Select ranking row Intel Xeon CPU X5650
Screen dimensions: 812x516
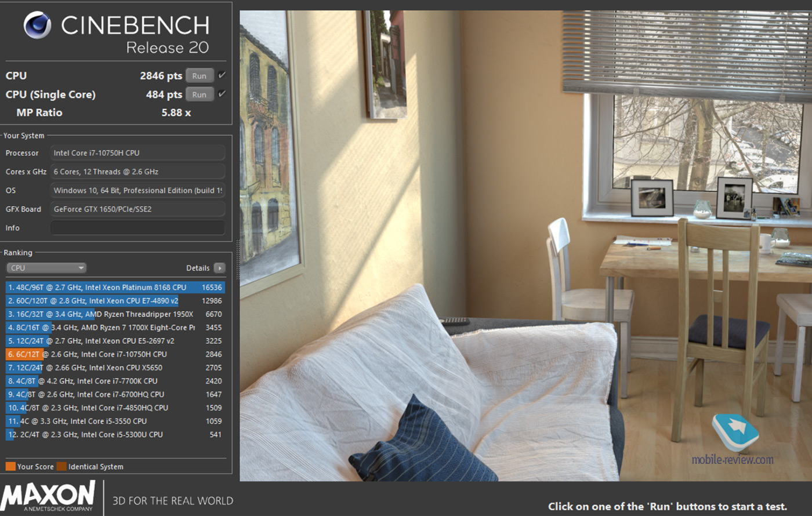[x=115, y=368]
